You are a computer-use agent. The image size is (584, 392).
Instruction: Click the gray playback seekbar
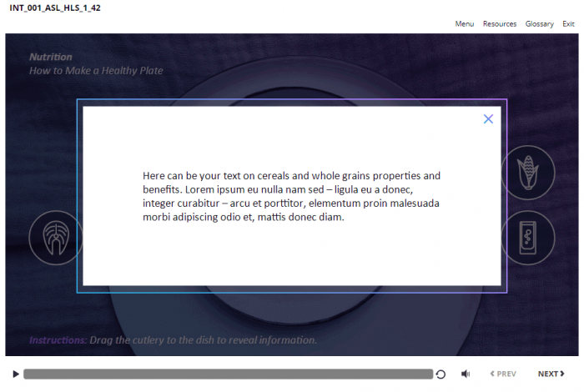(x=227, y=374)
